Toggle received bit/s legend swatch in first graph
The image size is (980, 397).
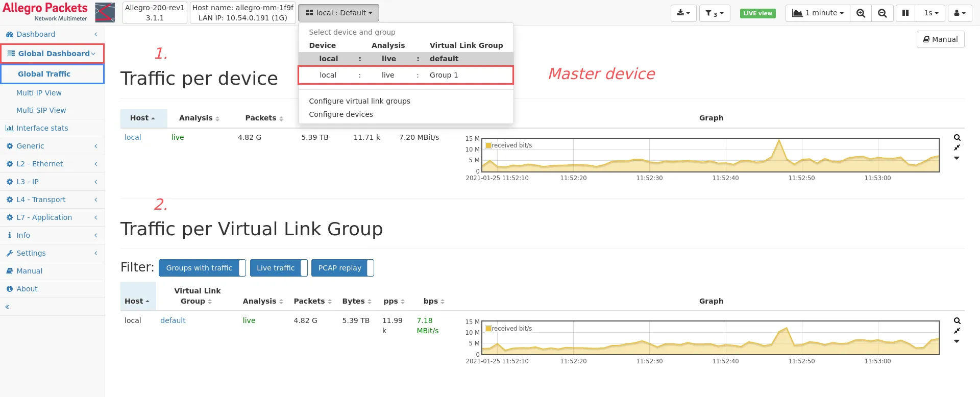(x=488, y=145)
